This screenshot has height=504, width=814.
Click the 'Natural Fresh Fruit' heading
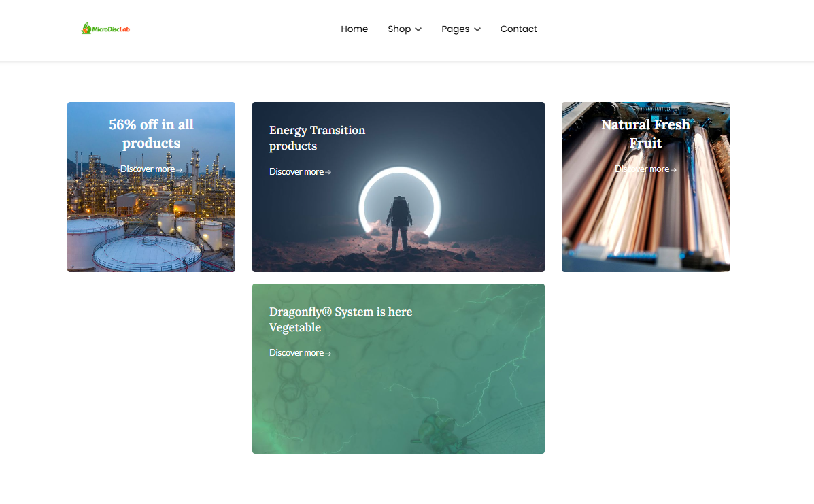(645, 134)
